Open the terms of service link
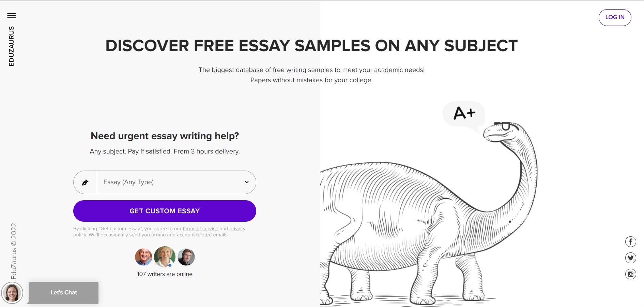This screenshot has height=307, width=644. point(200,229)
